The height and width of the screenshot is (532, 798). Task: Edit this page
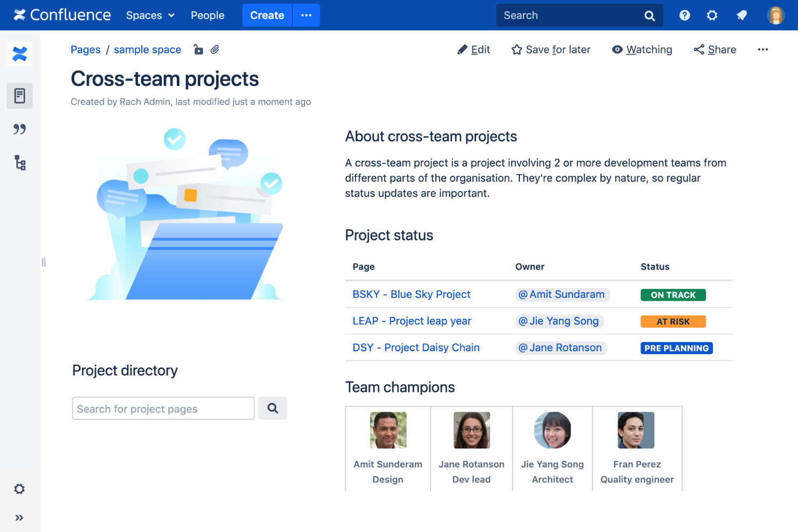pos(473,49)
